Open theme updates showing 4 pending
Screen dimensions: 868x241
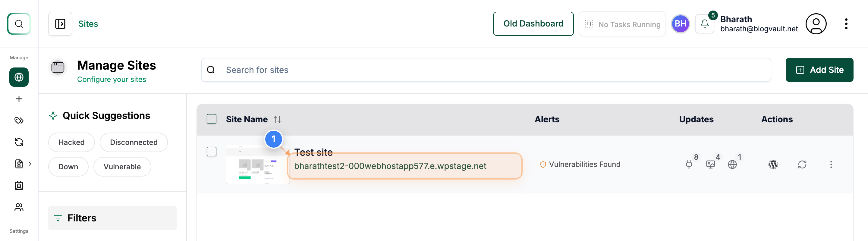pos(710,164)
